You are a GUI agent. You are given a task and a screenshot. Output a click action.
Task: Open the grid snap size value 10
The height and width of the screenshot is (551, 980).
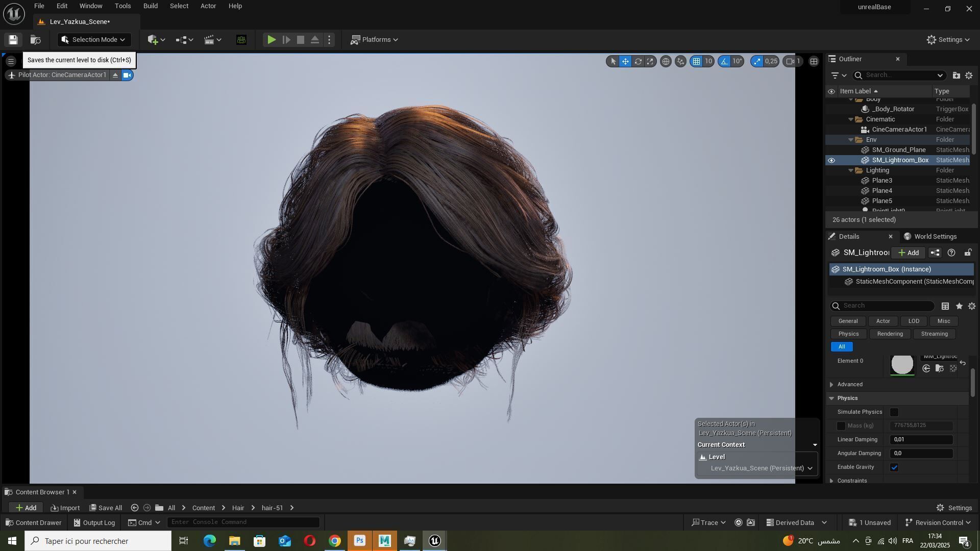point(708,62)
